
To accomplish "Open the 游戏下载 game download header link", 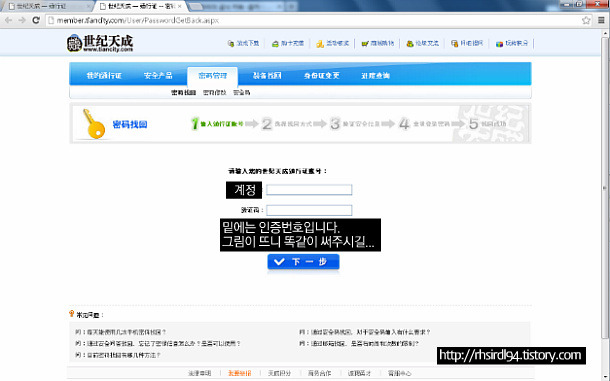I will 244,43.
